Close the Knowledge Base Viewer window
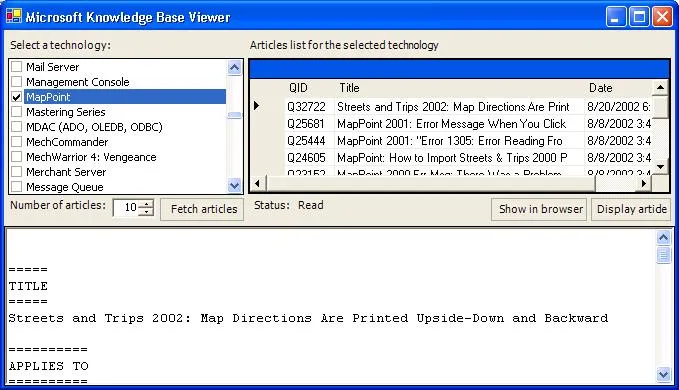This screenshot has height=390, width=679. click(663, 17)
